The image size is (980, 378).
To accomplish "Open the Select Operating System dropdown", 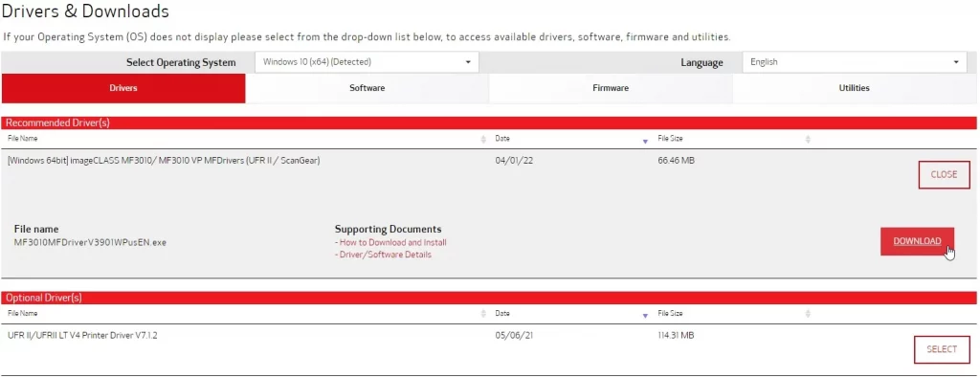I will tap(367, 62).
